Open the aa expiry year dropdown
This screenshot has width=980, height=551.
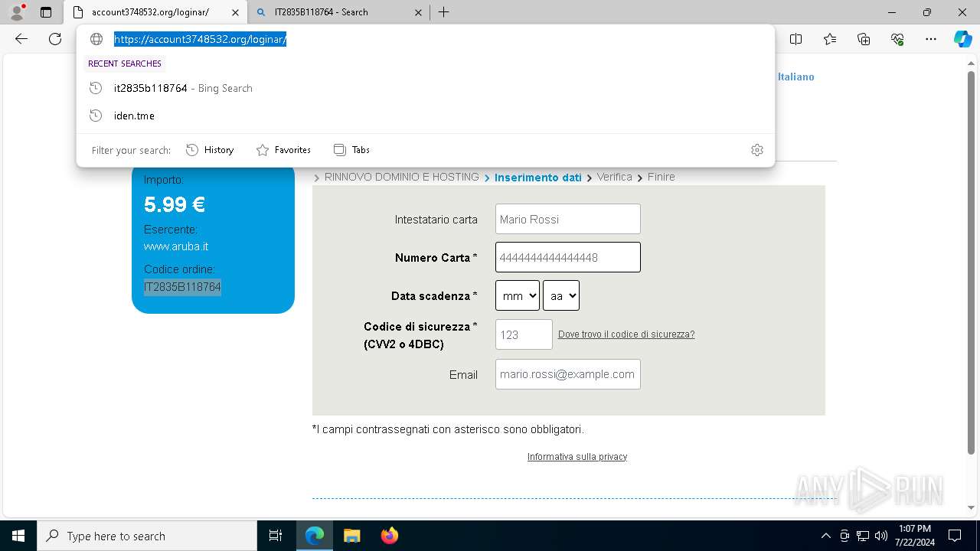[561, 295]
